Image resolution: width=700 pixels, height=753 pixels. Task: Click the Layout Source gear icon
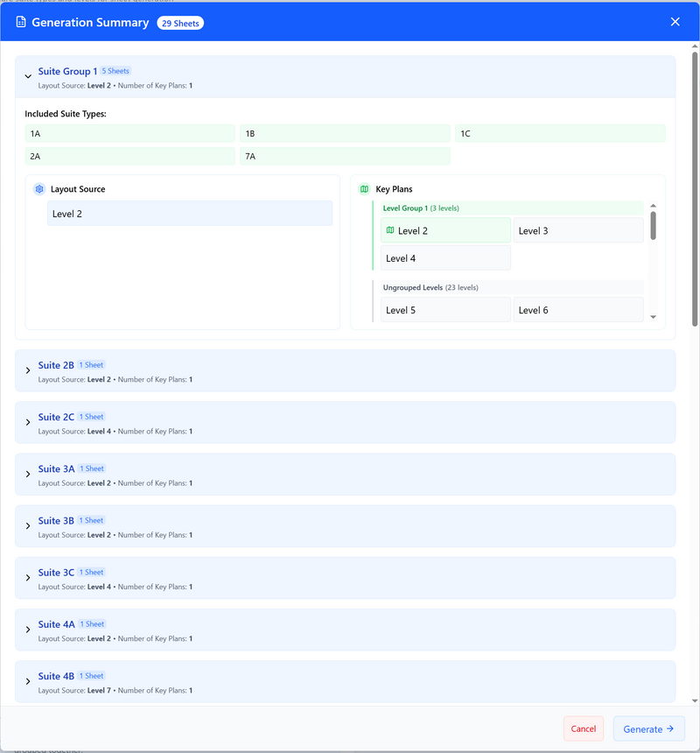tap(39, 189)
